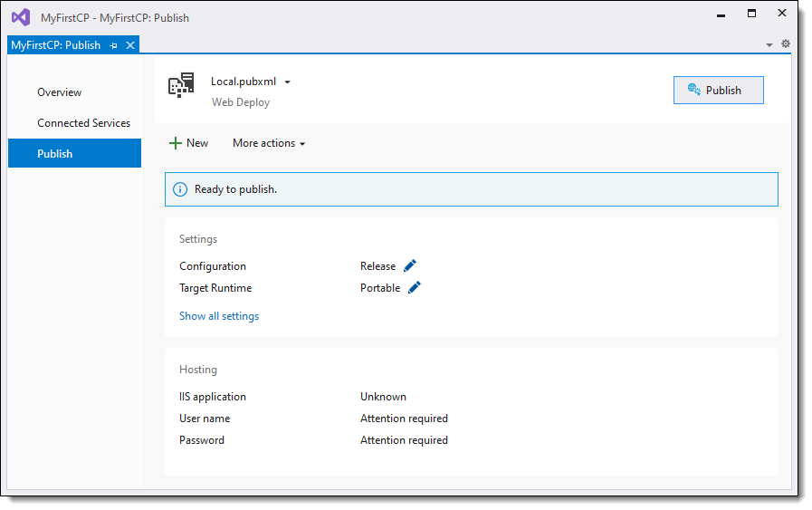Minimize the MyFirstCP window
The image size is (812, 510).
(x=721, y=15)
